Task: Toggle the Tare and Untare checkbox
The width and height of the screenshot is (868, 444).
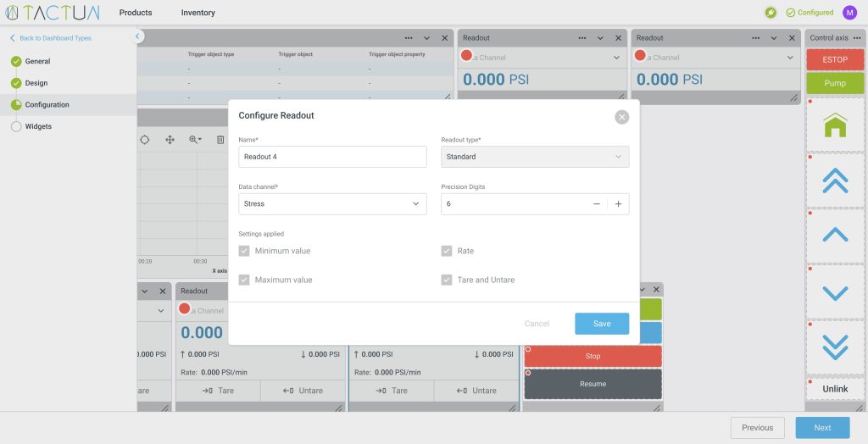Action: tap(447, 280)
